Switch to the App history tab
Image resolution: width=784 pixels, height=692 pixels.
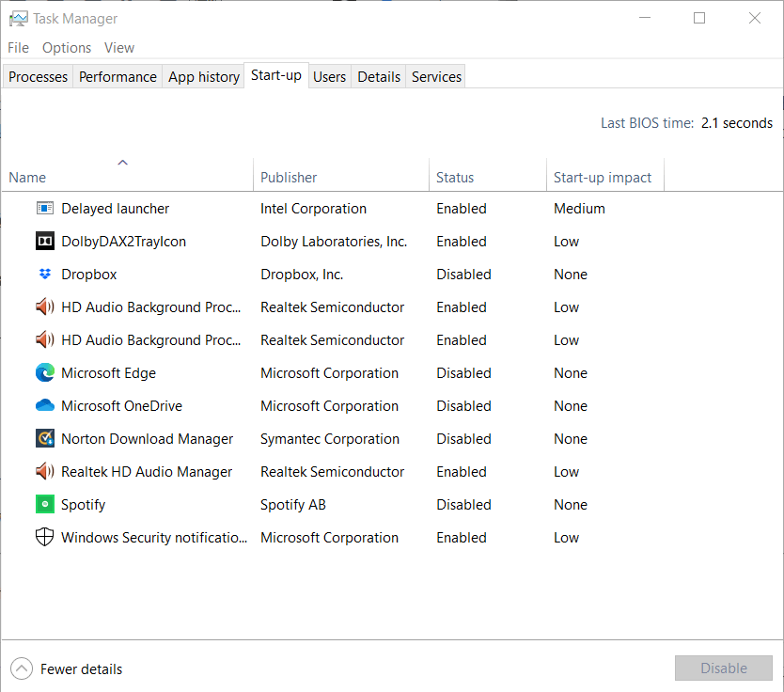pos(203,77)
